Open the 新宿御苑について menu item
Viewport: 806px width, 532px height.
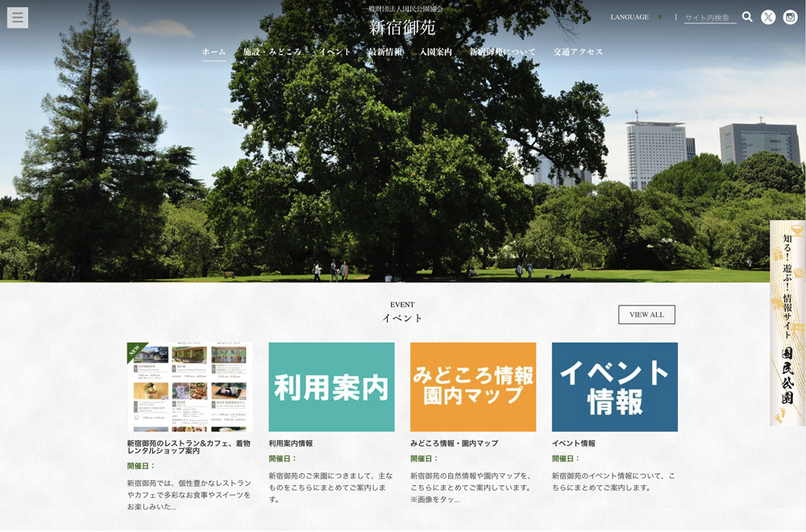coord(503,52)
